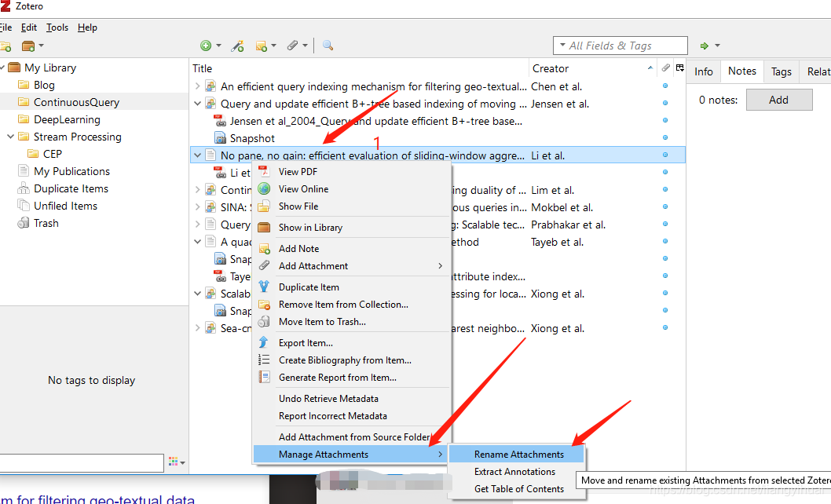Click Get Table of Contents in submenu
The height and width of the screenshot is (504, 831).
point(517,488)
